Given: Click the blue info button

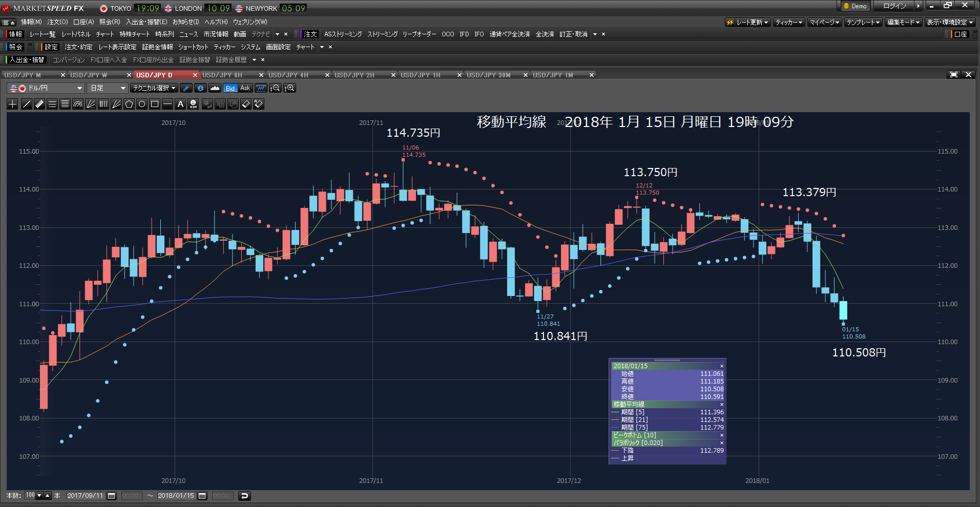Looking at the screenshot, I should coord(201,88).
